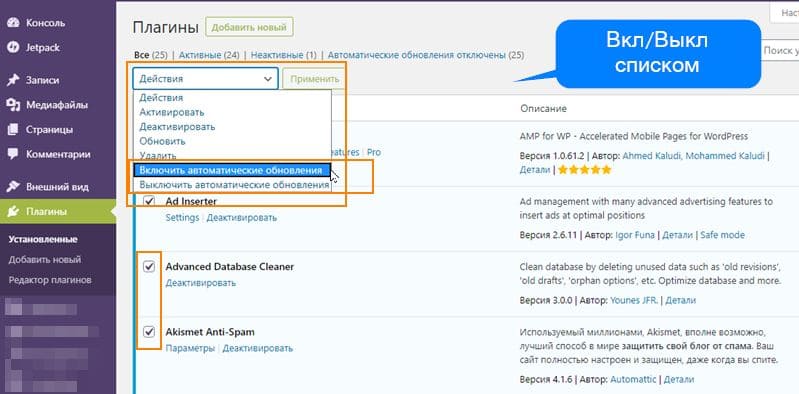Open the Консоль dashboard icon
Viewport: 799px width, 394px height.
point(13,23)
